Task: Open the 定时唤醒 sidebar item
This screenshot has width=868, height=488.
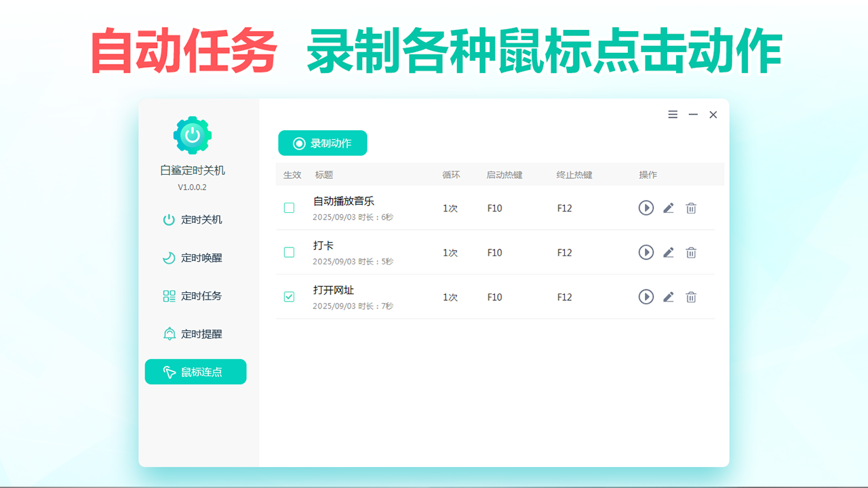Action: 193,258
